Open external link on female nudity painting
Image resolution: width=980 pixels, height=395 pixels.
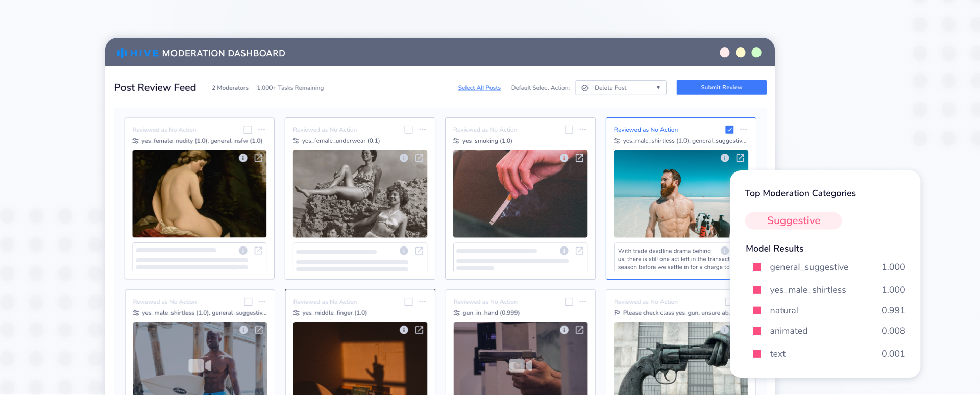click(x=259, y=158)
